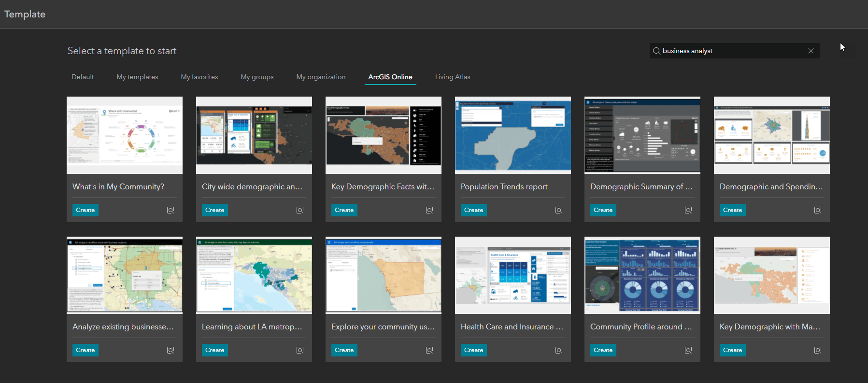868x383 pixels.
Task: Create from Key Demographic with Ma template
Action: click(x=733, y=350)
